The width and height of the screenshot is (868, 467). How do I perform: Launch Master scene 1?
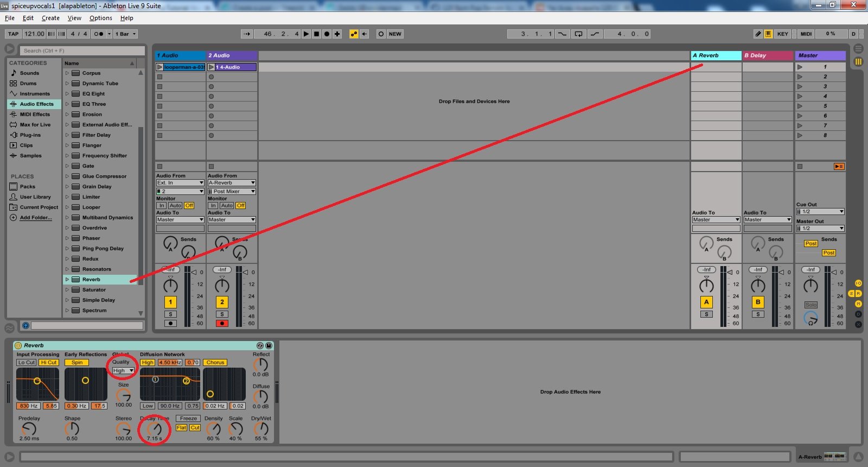click(800, 67)
